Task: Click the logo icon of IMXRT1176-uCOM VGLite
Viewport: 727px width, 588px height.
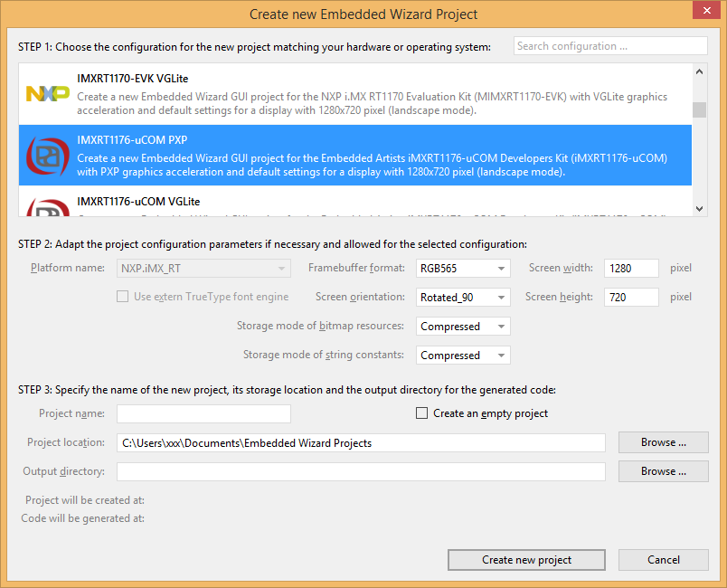Action: tap(47, 206)
